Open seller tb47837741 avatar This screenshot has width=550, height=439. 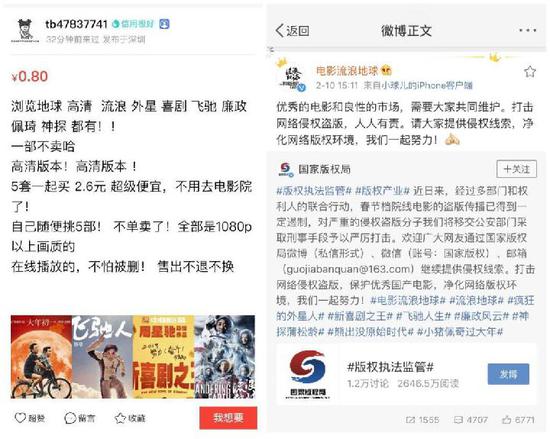pos(25,31)
